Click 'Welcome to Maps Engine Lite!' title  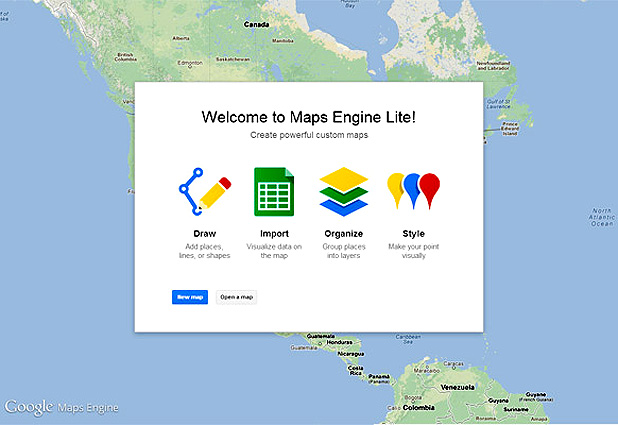coord(309,117)
